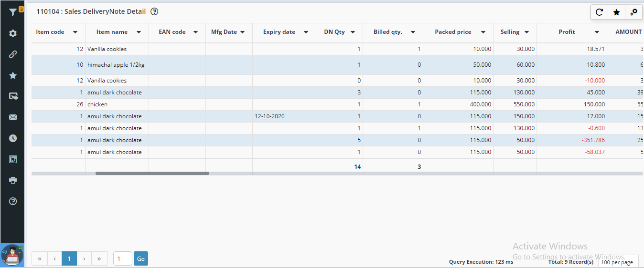The width and height of the screenshot is (644, 268).
Task: Select page 1 in the pagination
Action: tap(69, 258)
